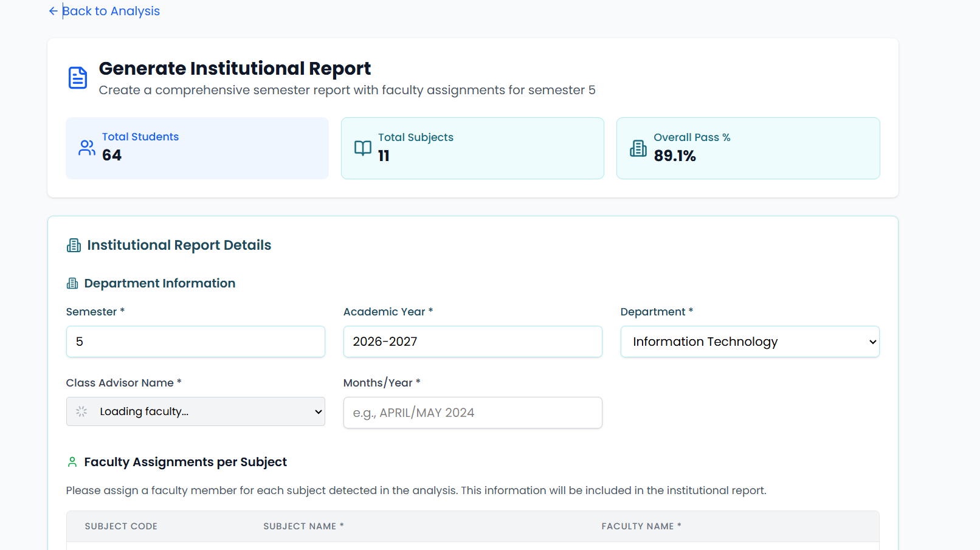Click the SUBJECT CODE column header
Viewport: 980px width, 550px height.
pos(121,526)
